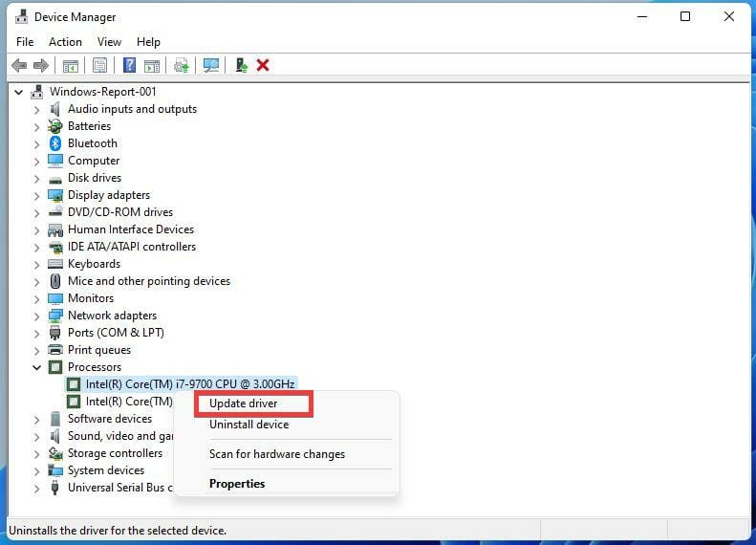The image size is (756, 545).
Task: Expand the Computer category chevron
Action: [36, 161]
